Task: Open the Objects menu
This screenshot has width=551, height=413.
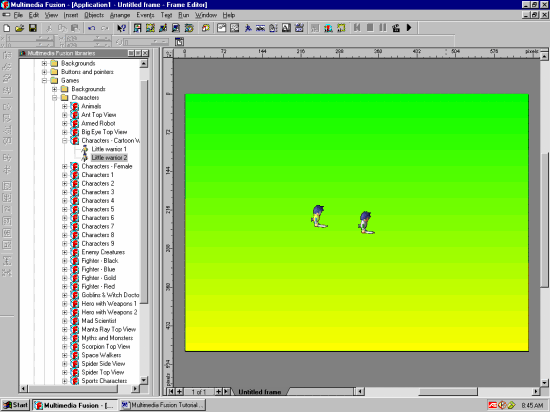Action: pos(94,15)
